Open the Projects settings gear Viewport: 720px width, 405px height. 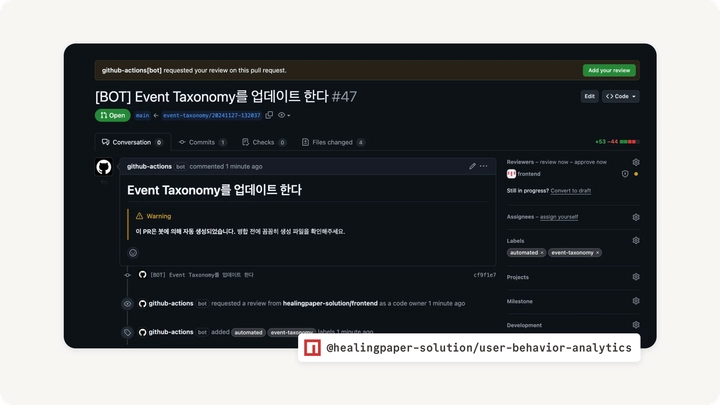(x=636, y=277)
